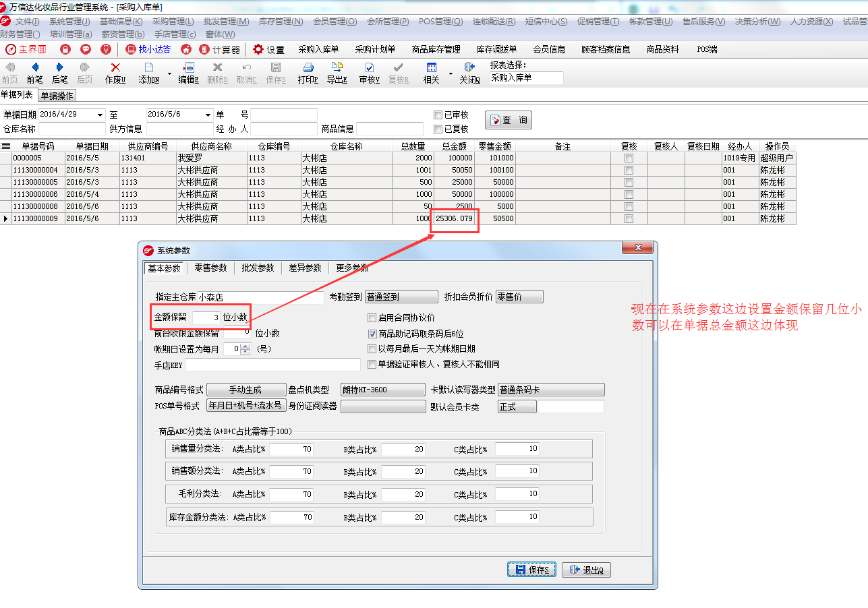Viewport: 868px width, 608px height.
Task: Go to next record 后笔
Action: click(59, 73)
